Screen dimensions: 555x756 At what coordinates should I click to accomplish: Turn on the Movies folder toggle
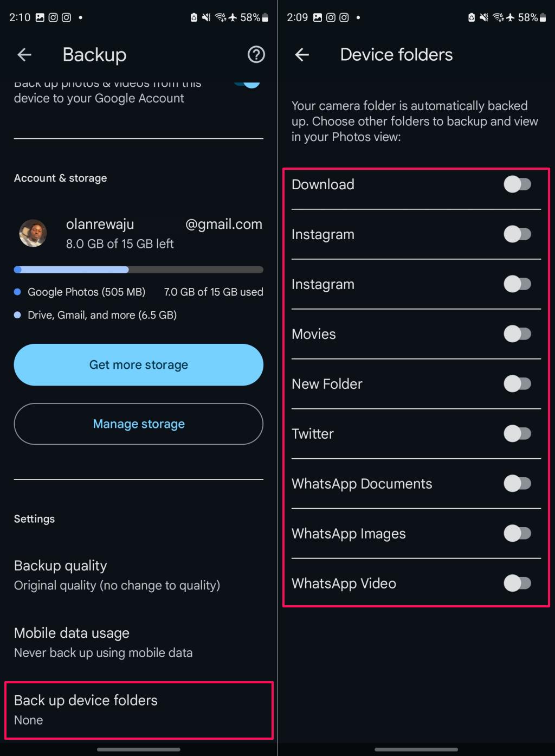pyautogui.click(x=517, y=334)
